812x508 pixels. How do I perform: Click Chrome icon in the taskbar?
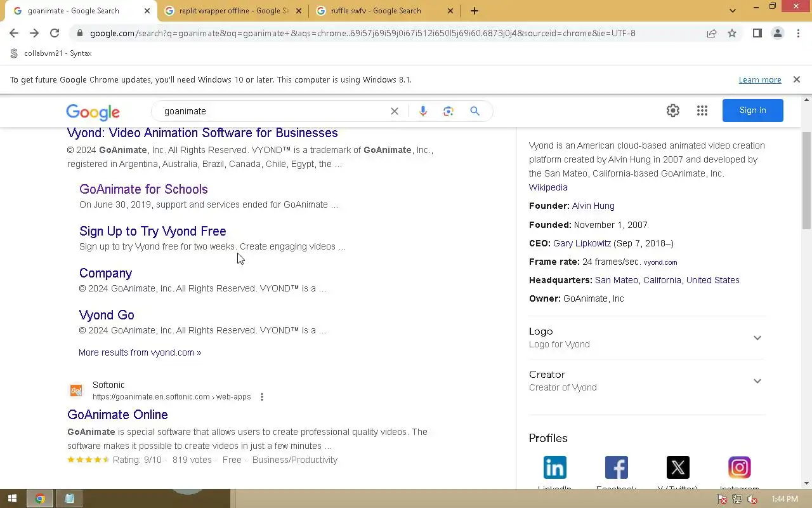(40, 499)
